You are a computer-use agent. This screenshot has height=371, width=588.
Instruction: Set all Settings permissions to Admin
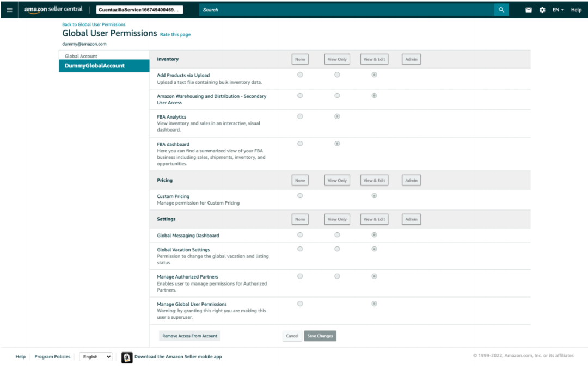tap(412, 219)
